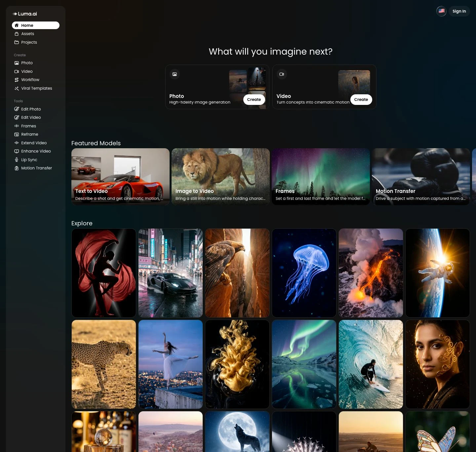Open the cheetah Explore image
This screenshot has height=452, width=476.
[104, 364]
